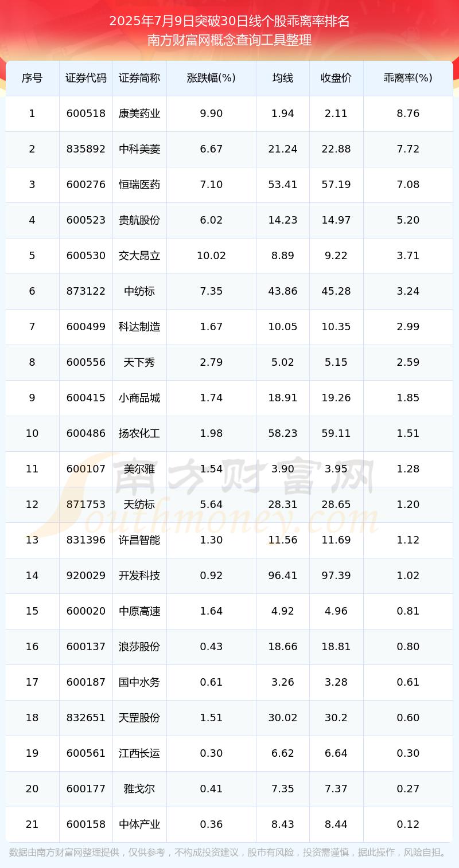The image size is (459, 868).
Task: Select closing price 59.11
Action: point(336,433)
